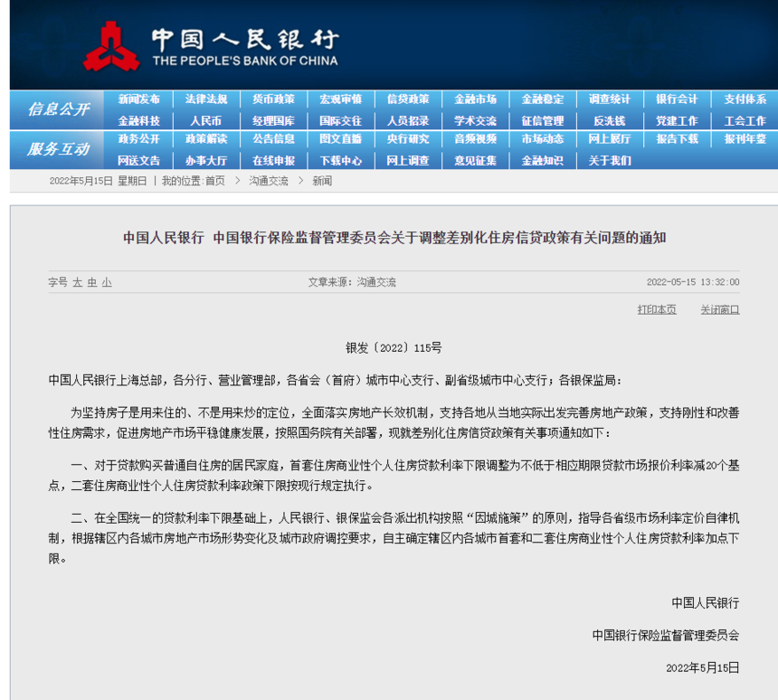The width and height of the screenshot is (778, 700).
Task: Open 反洗钱 navigation item
Action: (x=610, y=121)
